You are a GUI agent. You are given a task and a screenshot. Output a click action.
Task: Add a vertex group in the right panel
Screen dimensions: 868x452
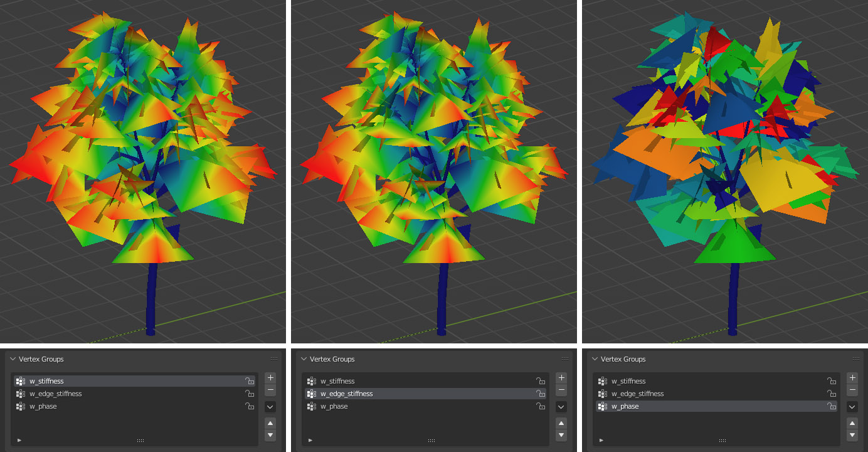click(x=852, y=378)
